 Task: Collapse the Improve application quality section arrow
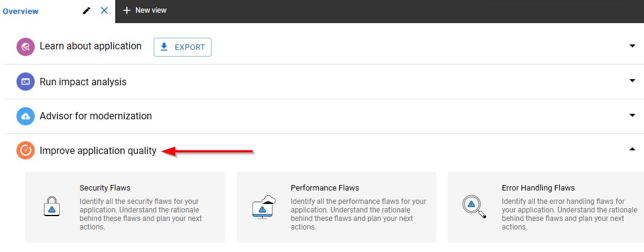(632, 149)
